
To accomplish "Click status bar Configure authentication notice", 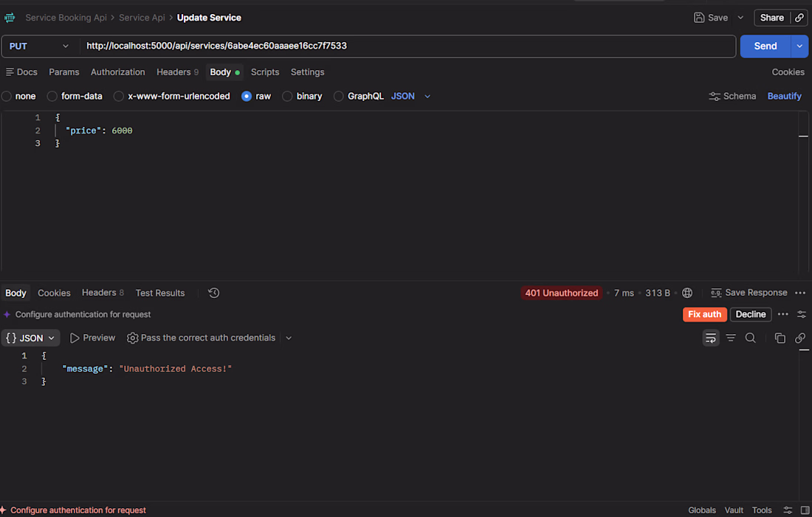I will click(x=74, y=510).
